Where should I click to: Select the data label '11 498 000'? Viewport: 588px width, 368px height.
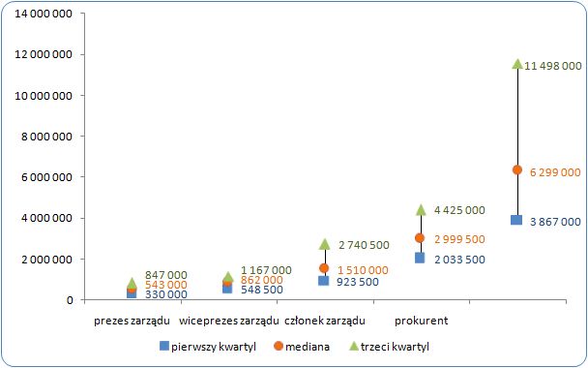click(x=553, y=66)
